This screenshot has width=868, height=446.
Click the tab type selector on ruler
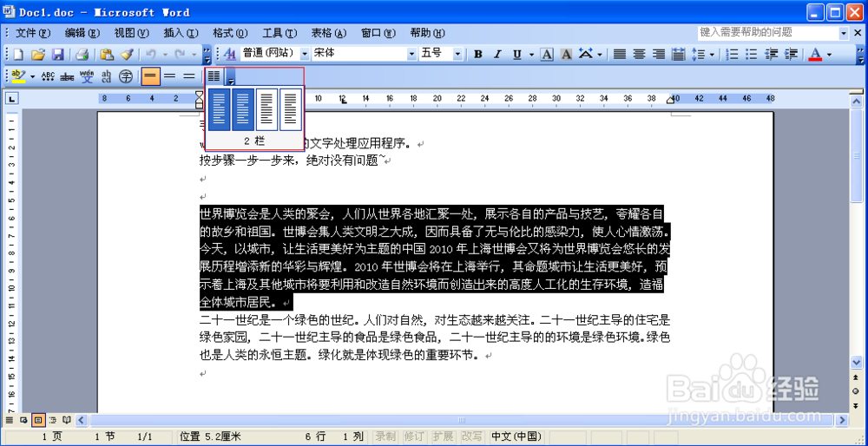click(x=11, y=99)
